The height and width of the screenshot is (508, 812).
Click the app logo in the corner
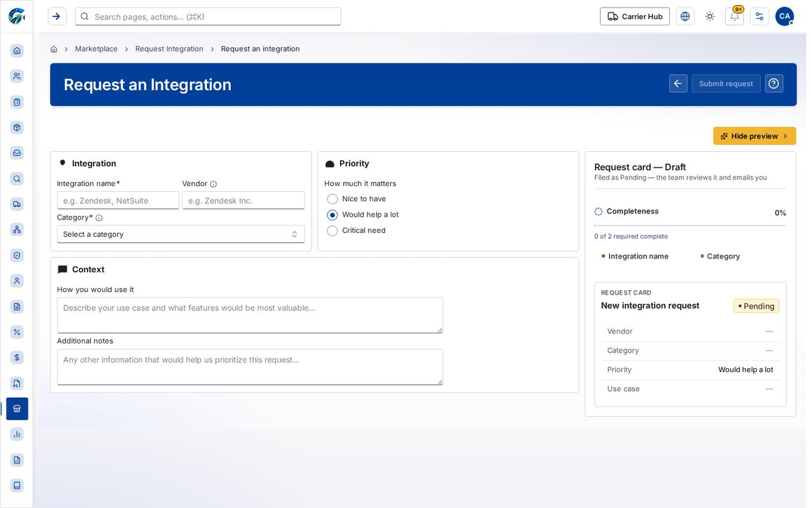16,17
